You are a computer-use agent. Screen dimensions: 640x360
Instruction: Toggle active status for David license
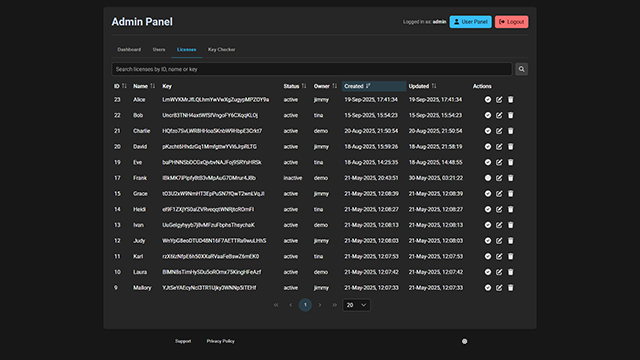(488, 147)
